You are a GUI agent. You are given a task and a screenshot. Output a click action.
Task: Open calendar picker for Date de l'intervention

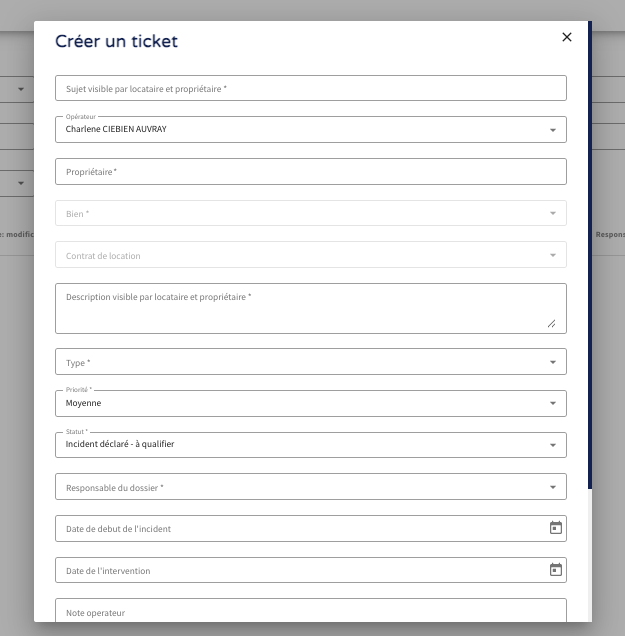tap(556, 570)
